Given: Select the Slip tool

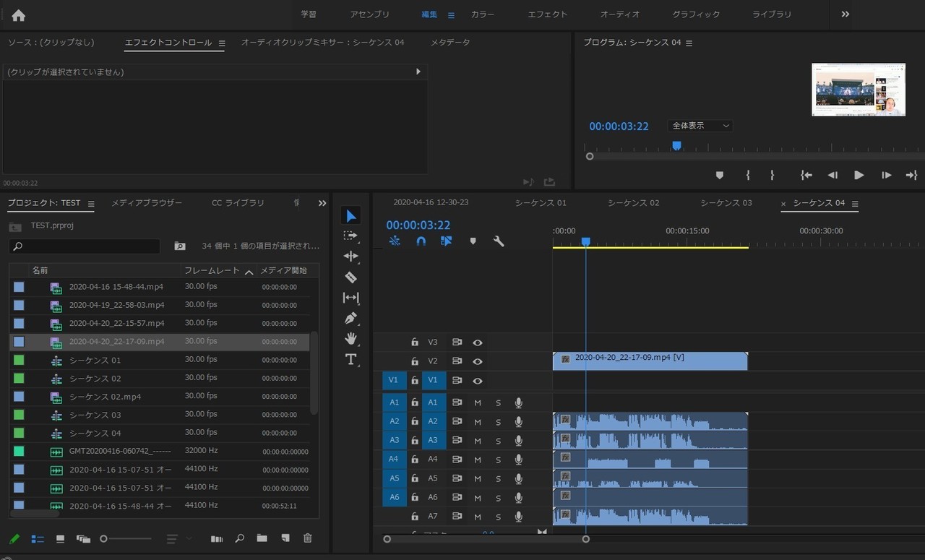Looking at the screenshot, I should tap(350, 297).
